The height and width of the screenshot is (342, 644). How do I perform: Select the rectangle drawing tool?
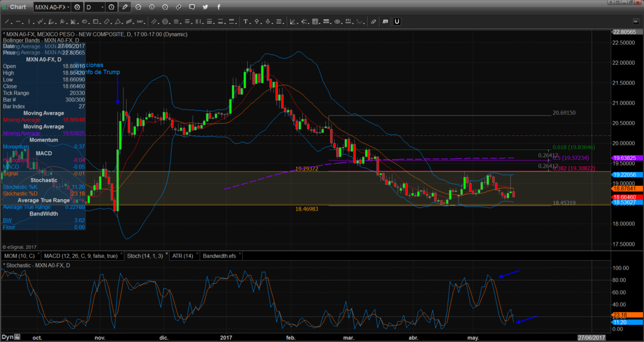click(x=95, y=21)
